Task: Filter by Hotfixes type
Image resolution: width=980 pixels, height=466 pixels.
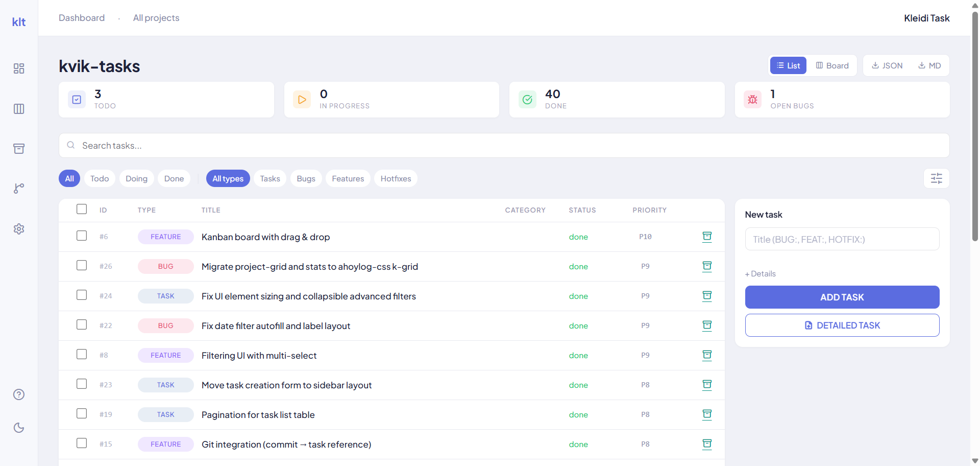Action: (396, 178)
